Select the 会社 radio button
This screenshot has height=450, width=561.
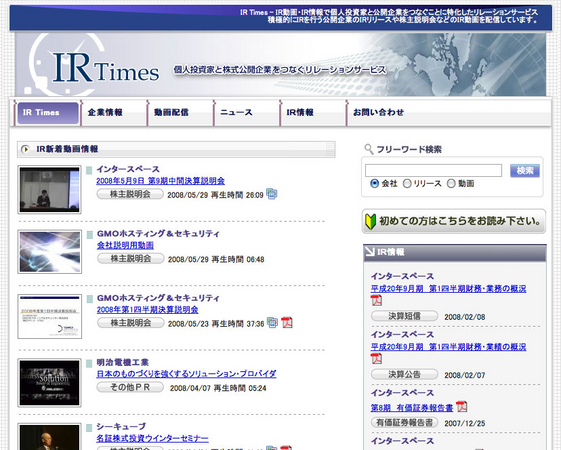(x=374, y=184)
